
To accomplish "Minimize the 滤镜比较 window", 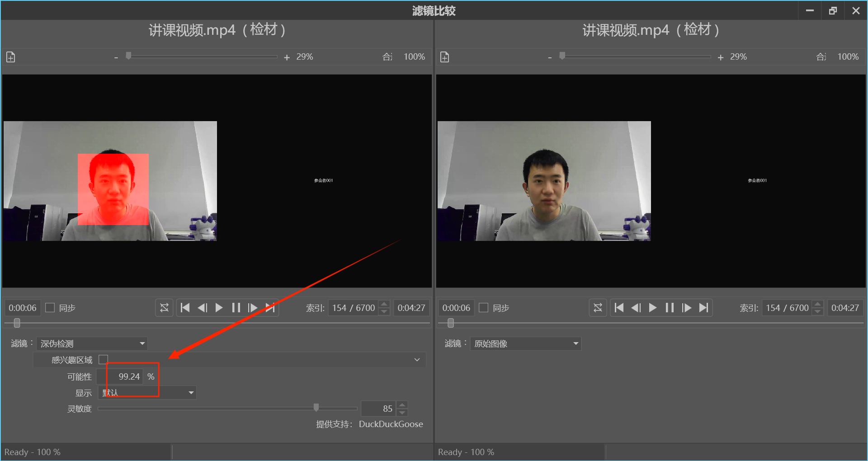I will (810, 10).
